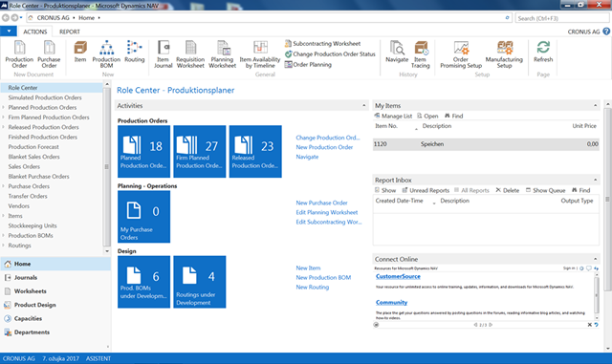Screen dimensions: 612x364
Task: Select Change Production Order Status action
Action: [x=330, y=54]
